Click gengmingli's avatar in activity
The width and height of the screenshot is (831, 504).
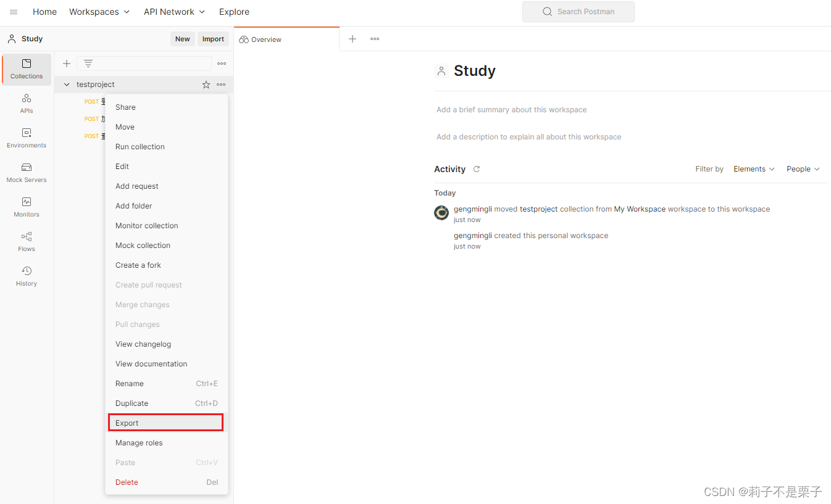coord(441,213)
